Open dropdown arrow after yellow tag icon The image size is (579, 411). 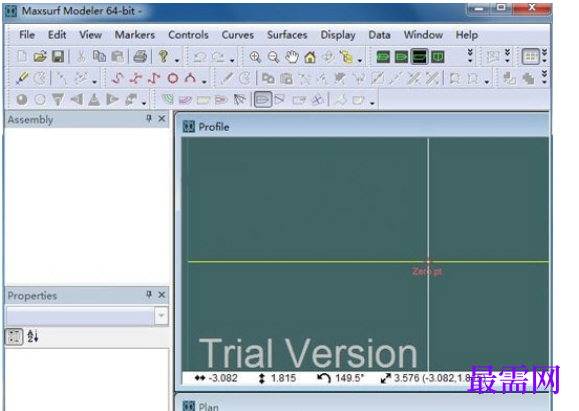point(360,60)
